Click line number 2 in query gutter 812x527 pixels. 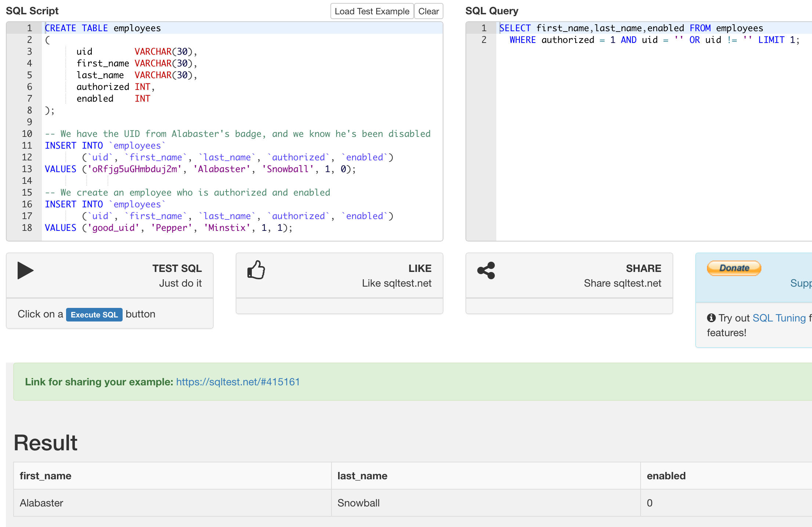(x=484, y=40)
